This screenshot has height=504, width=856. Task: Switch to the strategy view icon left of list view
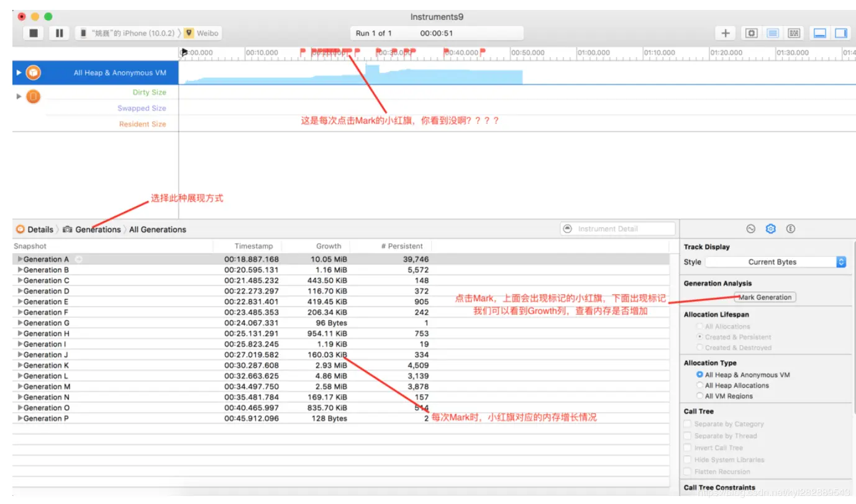click(x=751, y=33)
